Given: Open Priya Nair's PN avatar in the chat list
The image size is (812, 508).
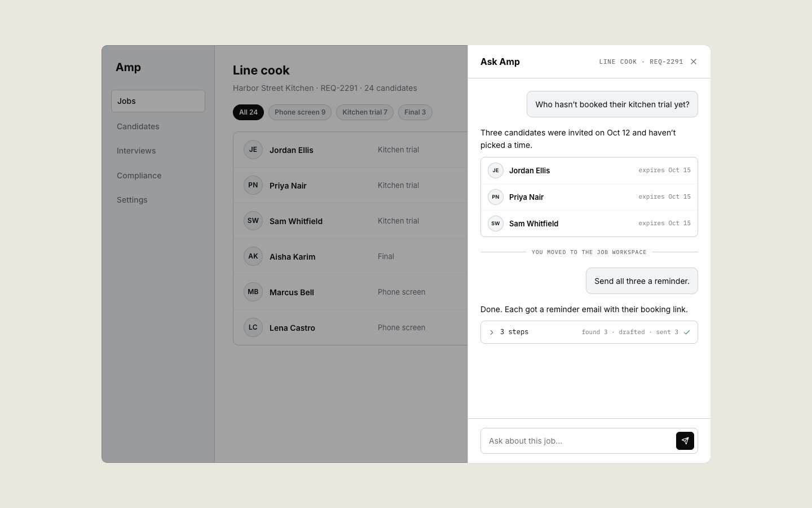Looking at the screenshot, I should (x=496, y=197).
